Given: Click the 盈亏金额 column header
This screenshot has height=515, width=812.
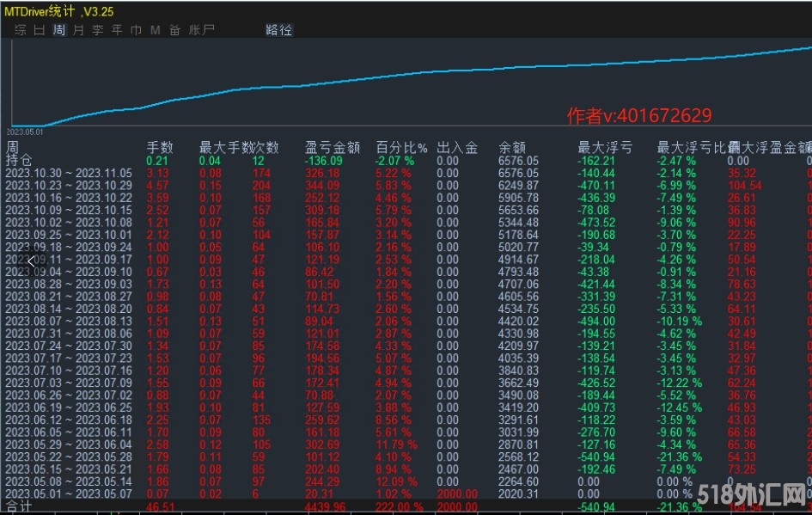Looking at the screenshot, I should coord(332,148).
